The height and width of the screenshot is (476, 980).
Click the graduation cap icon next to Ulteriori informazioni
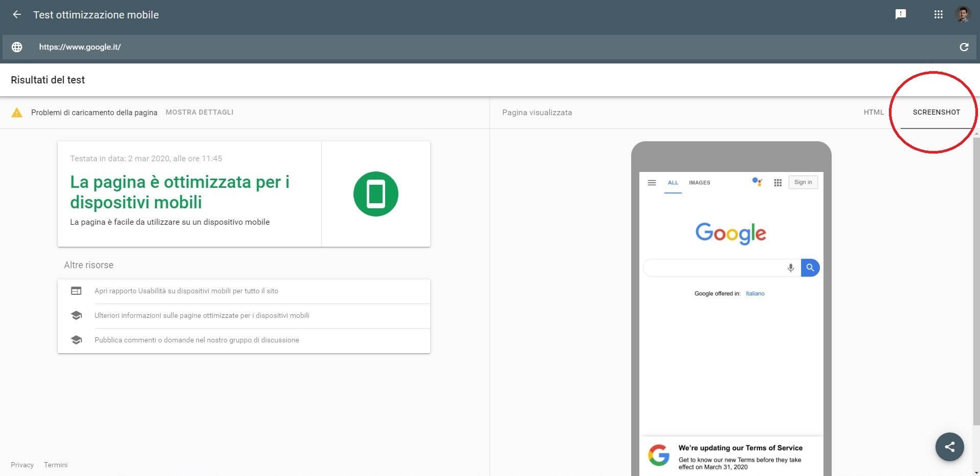76,315
